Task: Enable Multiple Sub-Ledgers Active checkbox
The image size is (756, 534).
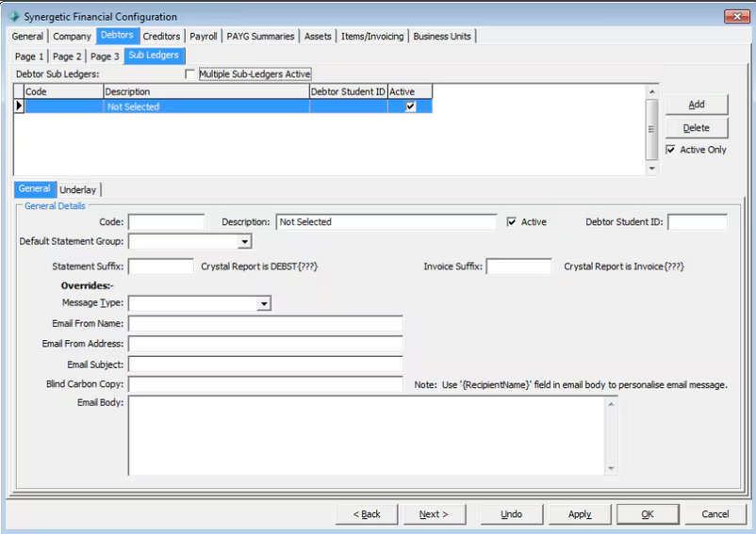Action: (x=190, y=74)
